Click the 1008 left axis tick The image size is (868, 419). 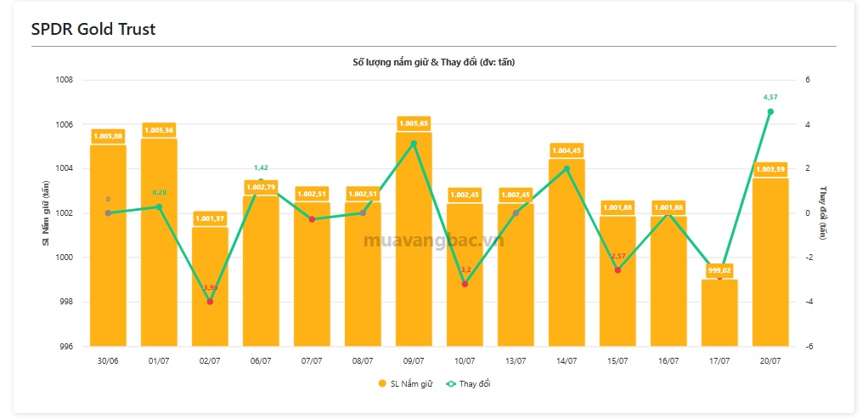click(65, 80)
